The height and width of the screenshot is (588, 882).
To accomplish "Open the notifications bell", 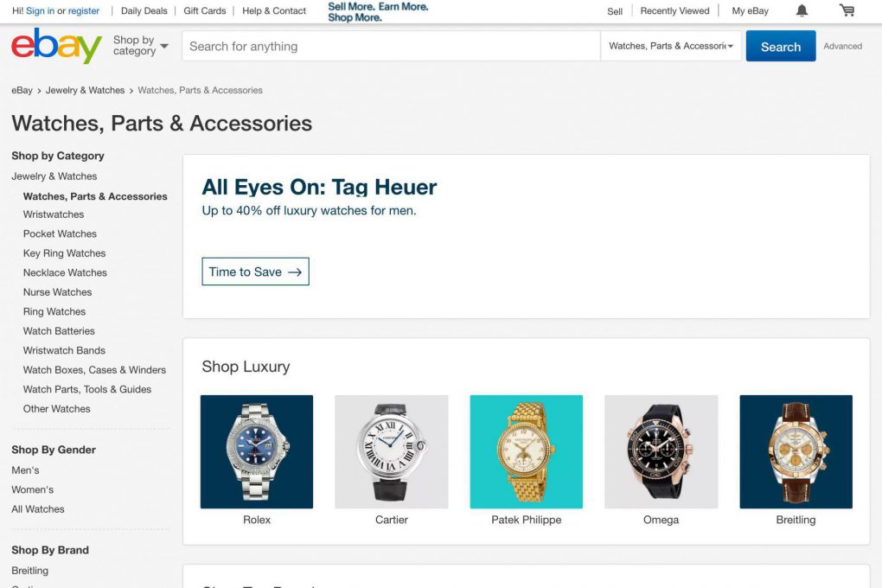I will click(802, 11).
